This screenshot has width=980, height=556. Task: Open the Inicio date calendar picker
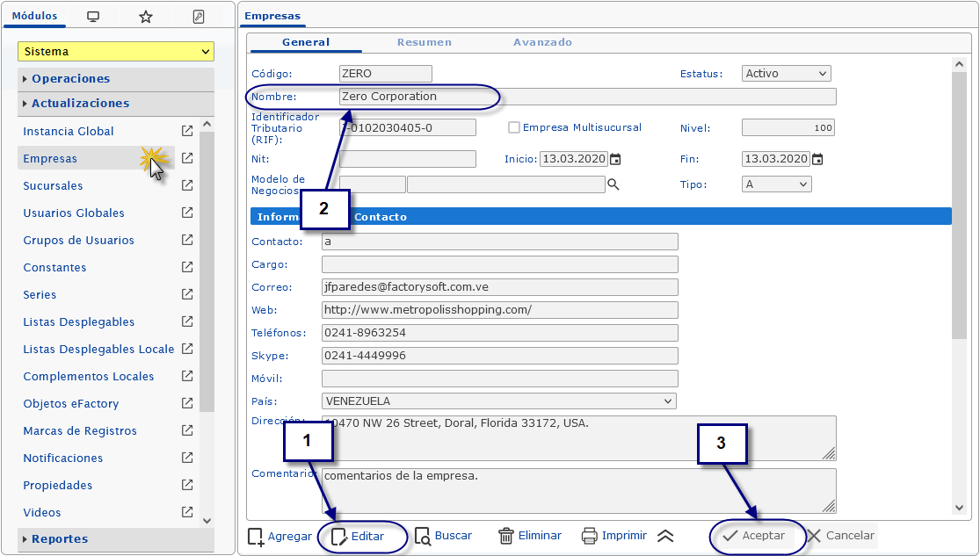(615, 159)
